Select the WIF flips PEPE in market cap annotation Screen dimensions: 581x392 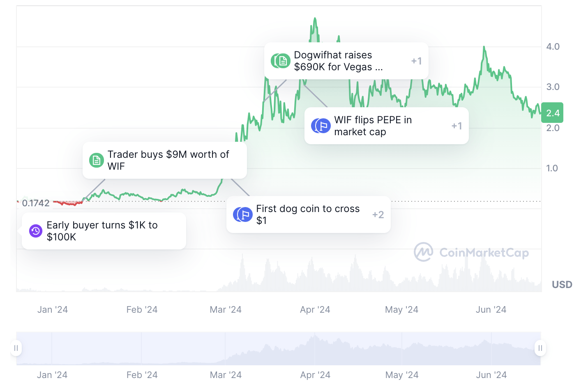[386, 126]
